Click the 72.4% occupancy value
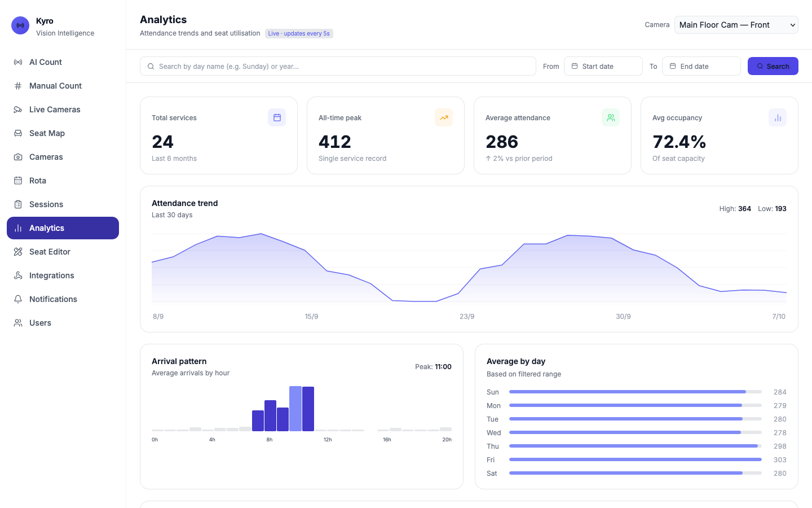This screenshot has width=812, height=508. [x=679, y=142]
